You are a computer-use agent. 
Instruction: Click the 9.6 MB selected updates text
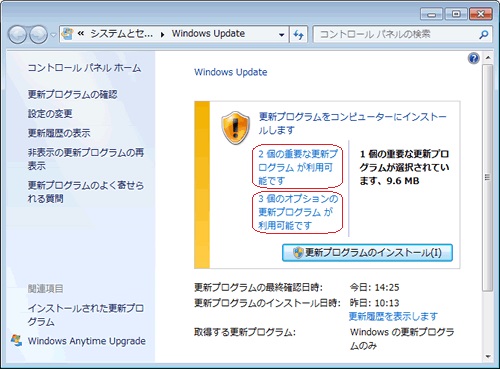(x=403, y=181)
